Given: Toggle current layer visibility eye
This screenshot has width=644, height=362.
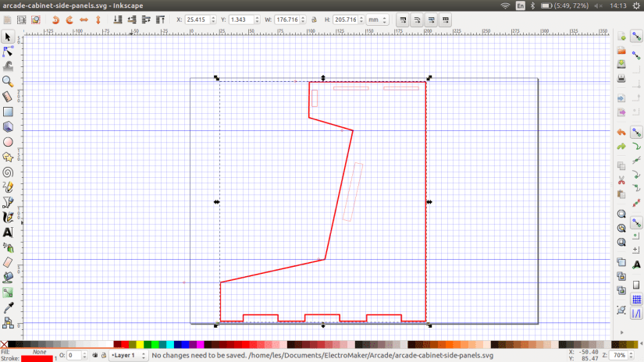Looking at the screenshot, I should [94, 356].
